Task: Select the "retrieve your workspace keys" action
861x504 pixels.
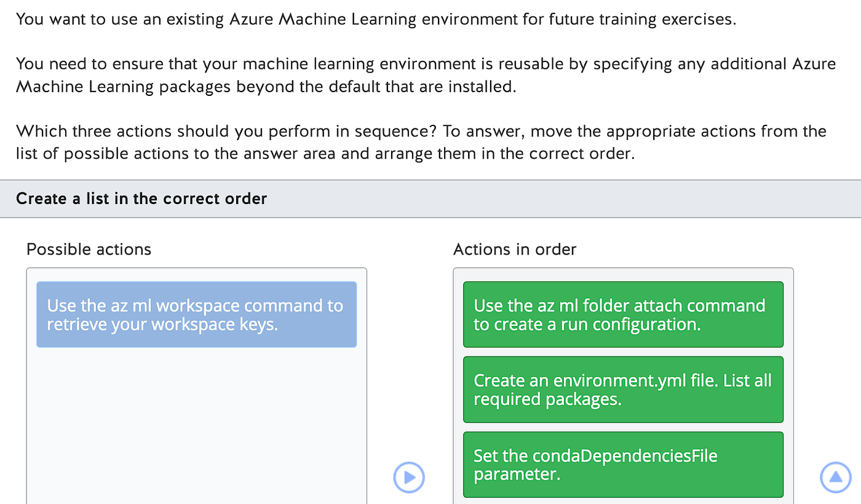Action: point(196,315)
